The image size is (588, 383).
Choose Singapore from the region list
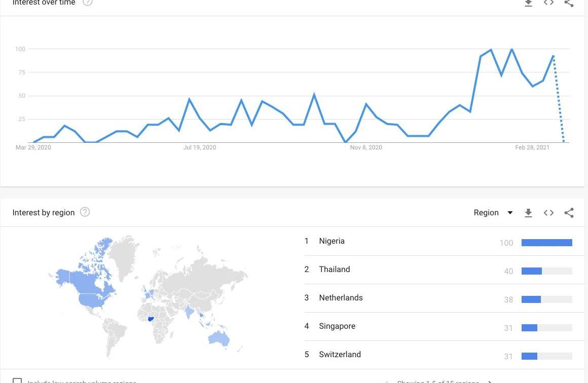pyautogui.click(x=337, y=326)
